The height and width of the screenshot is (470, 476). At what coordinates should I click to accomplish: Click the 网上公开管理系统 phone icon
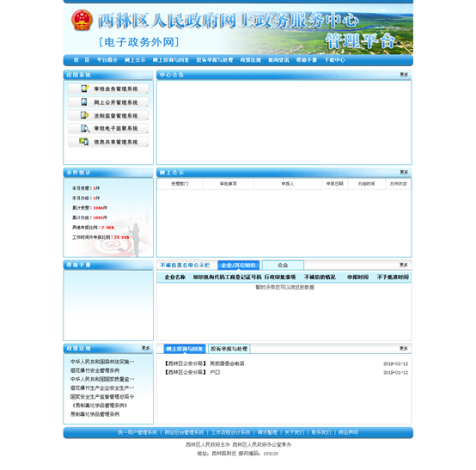[84, 102]
